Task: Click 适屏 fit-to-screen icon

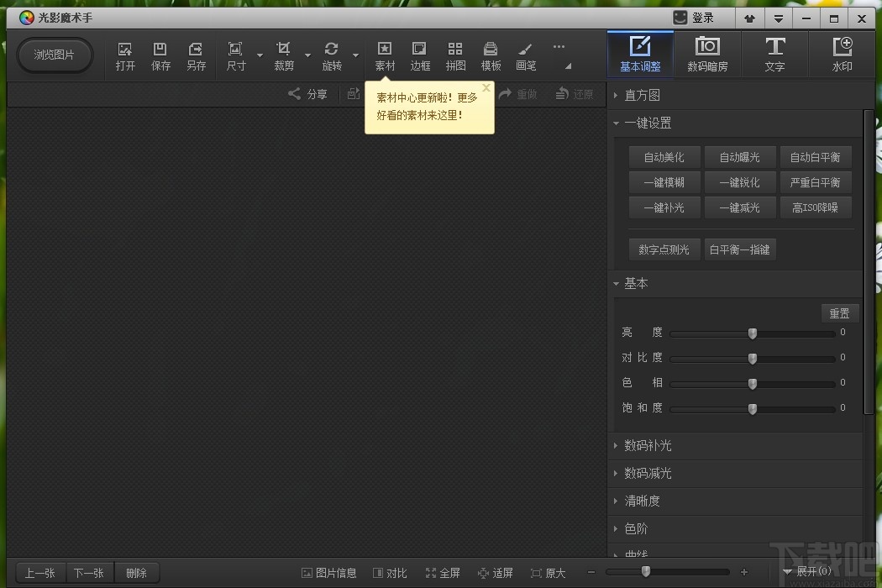Action: pos(495,573)
